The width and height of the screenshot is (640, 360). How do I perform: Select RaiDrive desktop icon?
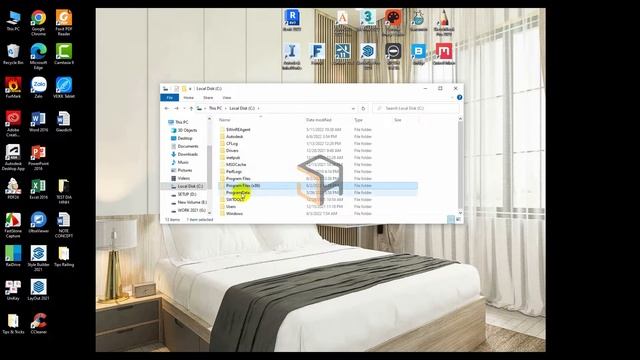point(13,256)
